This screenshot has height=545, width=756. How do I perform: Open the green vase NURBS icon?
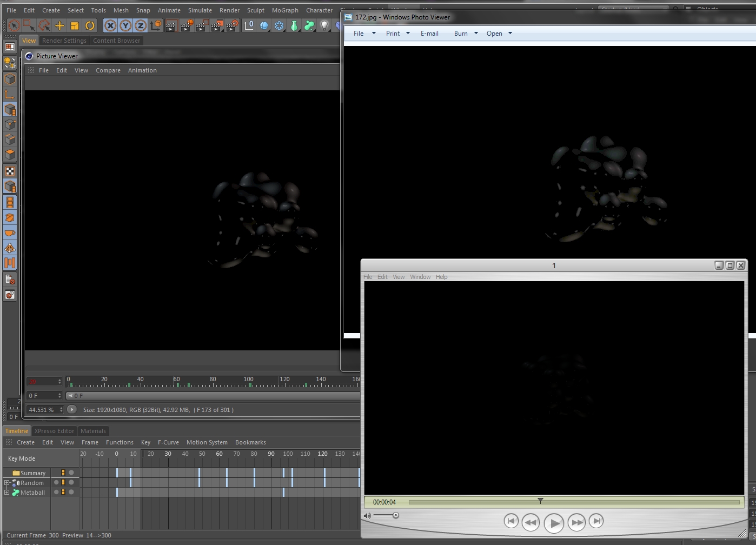[x=294, y=25]
